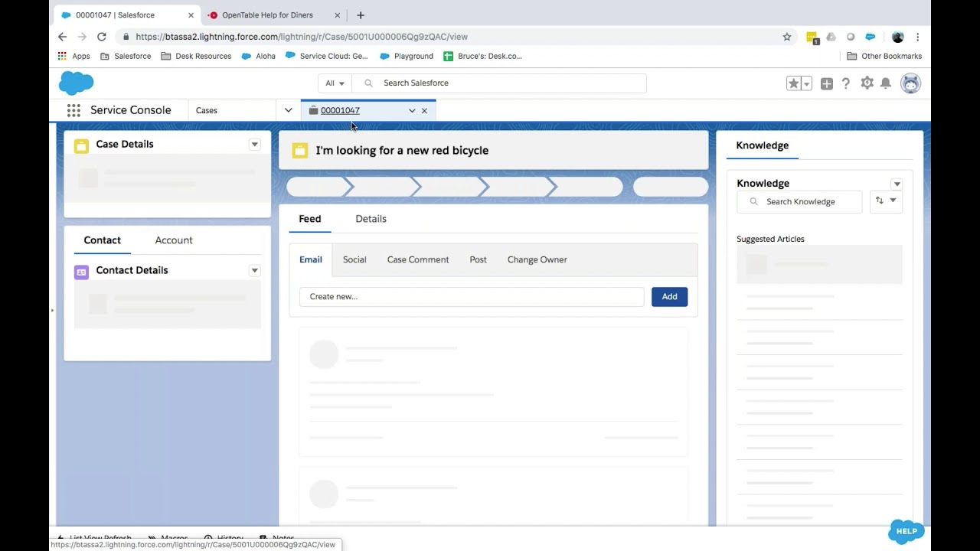Viewport: 980px width, 551px height.
Task: Click the Cases navigation item
Action: 207,110
